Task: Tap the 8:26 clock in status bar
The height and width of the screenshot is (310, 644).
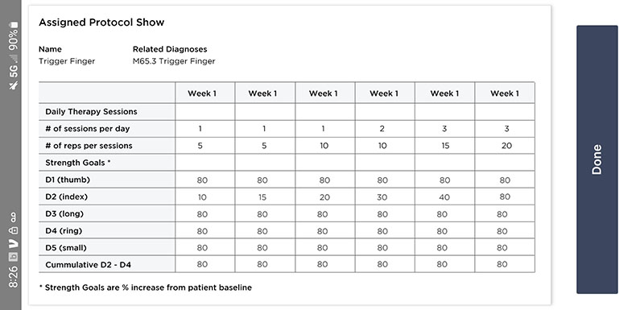Action: 14,277
